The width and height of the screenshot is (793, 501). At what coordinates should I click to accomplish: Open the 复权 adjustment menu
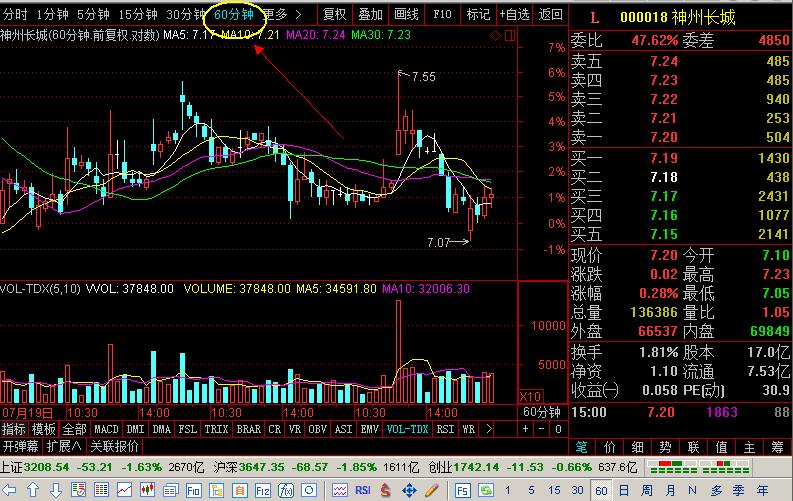click(334, 14)
